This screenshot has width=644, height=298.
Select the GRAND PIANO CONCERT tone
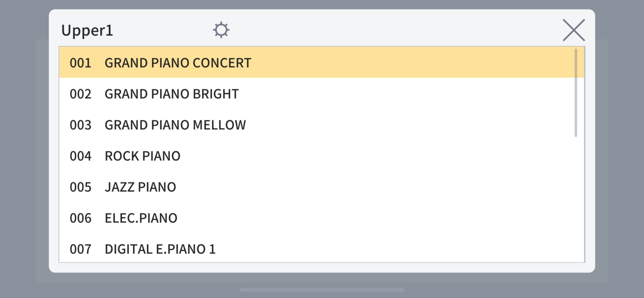[178, 63]
